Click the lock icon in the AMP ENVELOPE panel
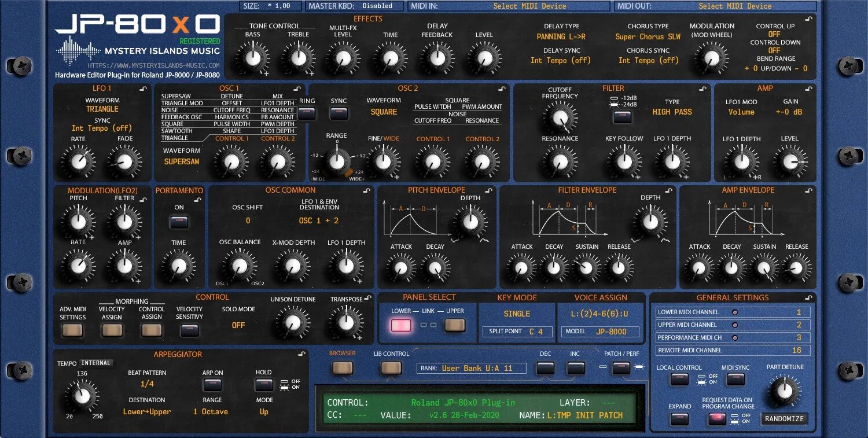 click(808, 191)
